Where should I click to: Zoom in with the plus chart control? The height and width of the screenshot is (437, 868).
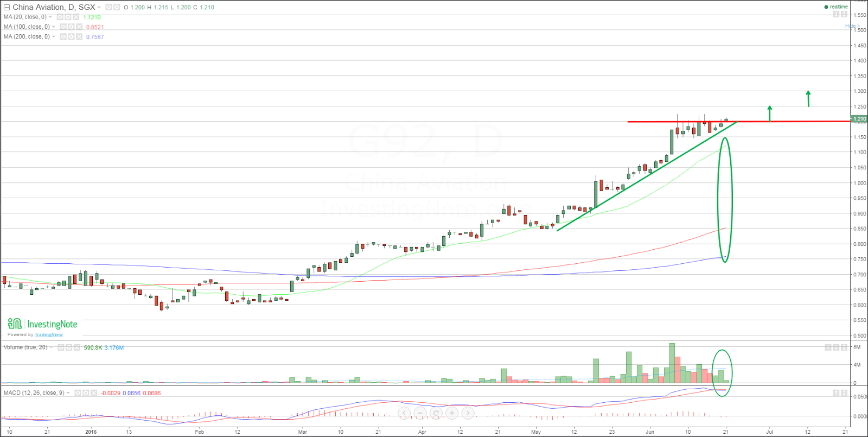pyautogui.click(x=452, y=413)
